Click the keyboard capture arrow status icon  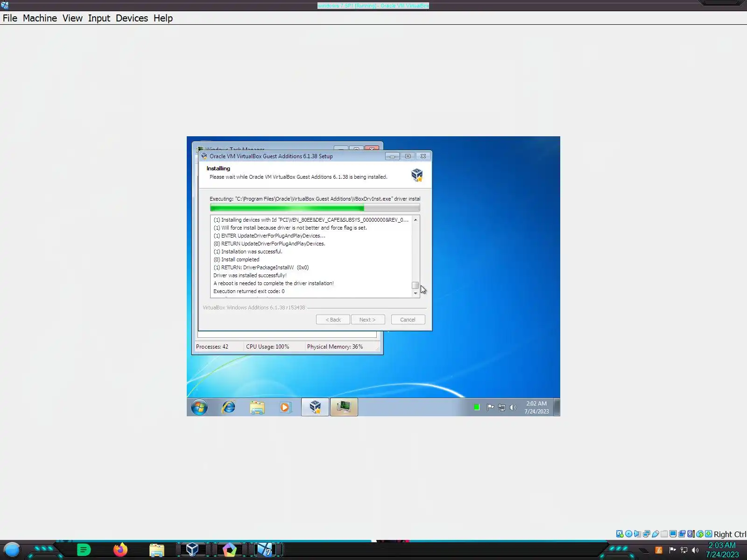click(x=708, y=534)
